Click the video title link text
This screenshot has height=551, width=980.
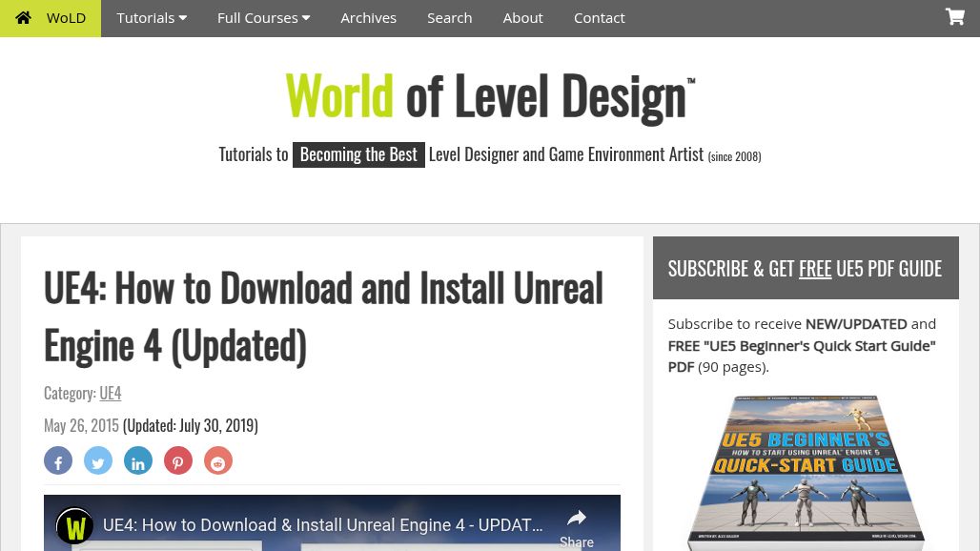click(322, 524)
